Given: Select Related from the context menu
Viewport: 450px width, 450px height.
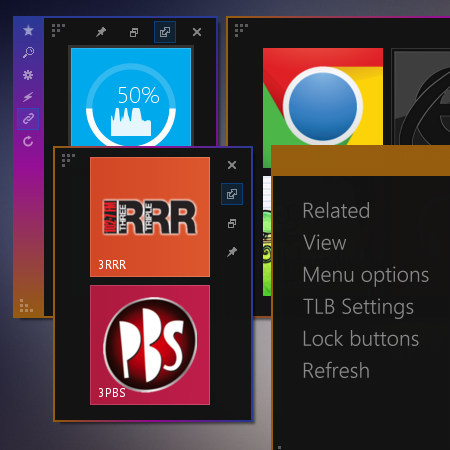Looking at the screenshot, I should pos(336,211).
